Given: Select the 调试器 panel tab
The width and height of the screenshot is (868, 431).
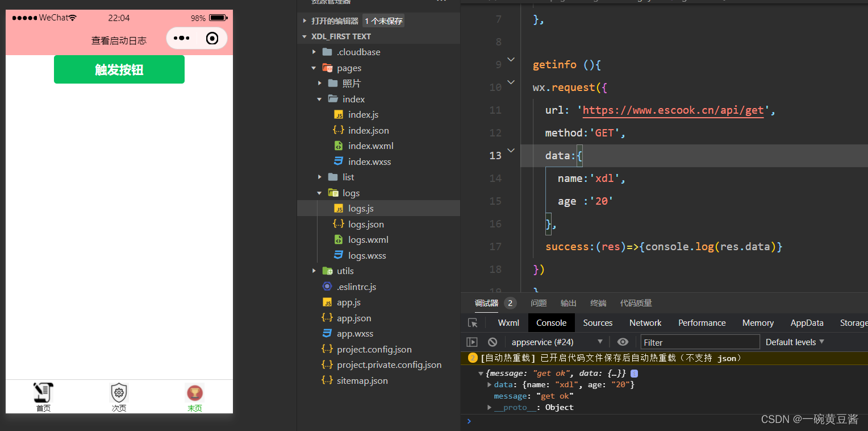Looking at the screenshot, I should [487, 303].
